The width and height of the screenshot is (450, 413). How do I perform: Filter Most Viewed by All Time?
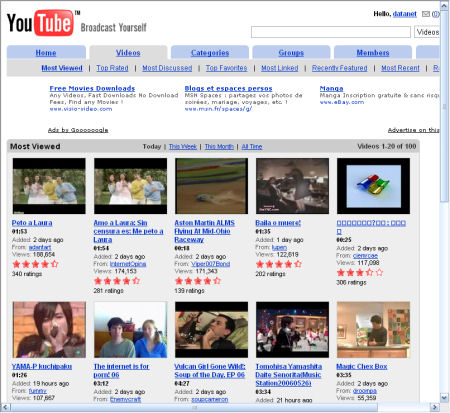click(x=252, y=146)
